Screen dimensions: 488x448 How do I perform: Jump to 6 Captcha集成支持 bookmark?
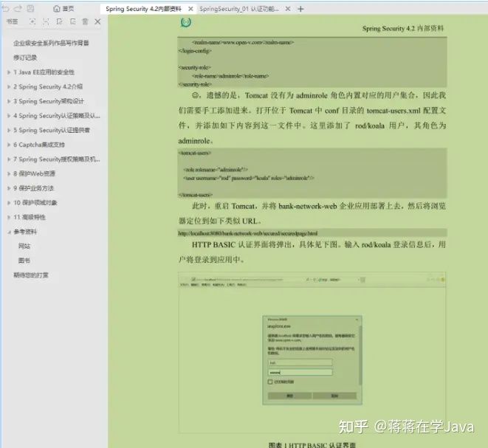click(x=39, y=145)
